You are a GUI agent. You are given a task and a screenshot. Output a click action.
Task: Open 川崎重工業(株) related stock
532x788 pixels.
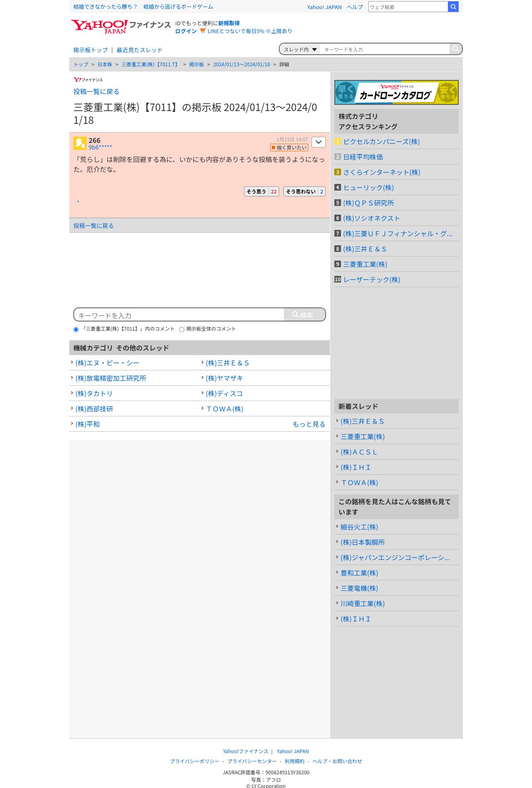point(363,604)
